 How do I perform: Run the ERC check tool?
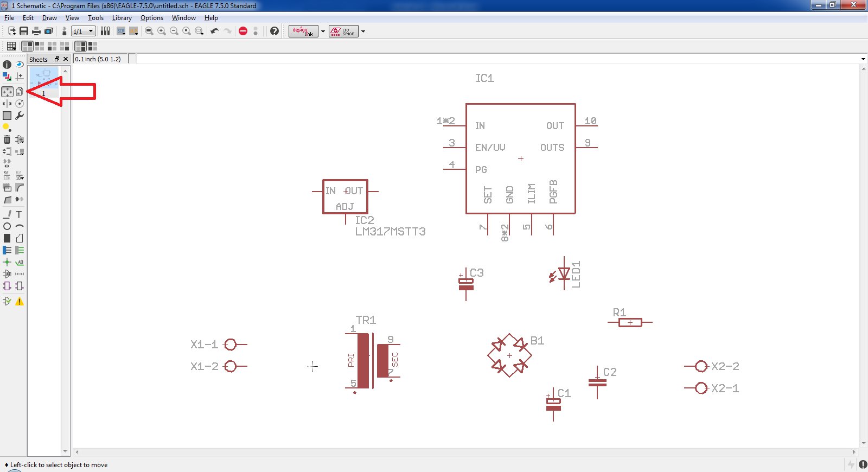(x=7, y=301)
